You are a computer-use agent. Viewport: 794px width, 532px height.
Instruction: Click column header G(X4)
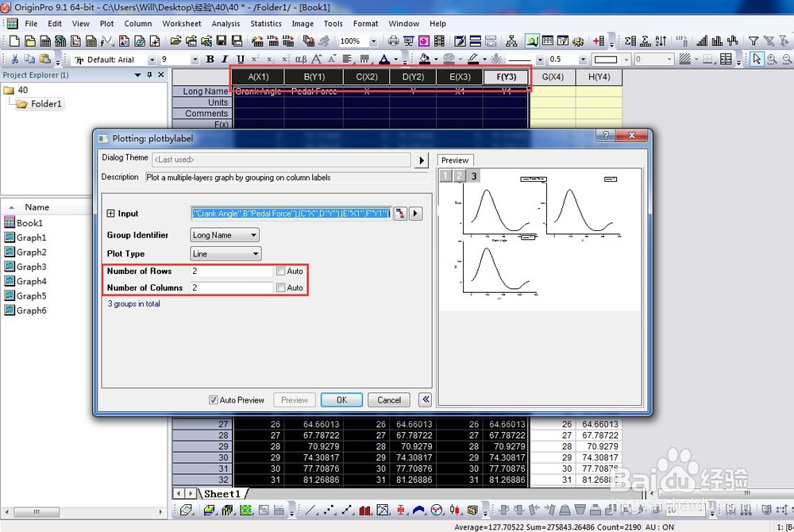pos(553,77)
